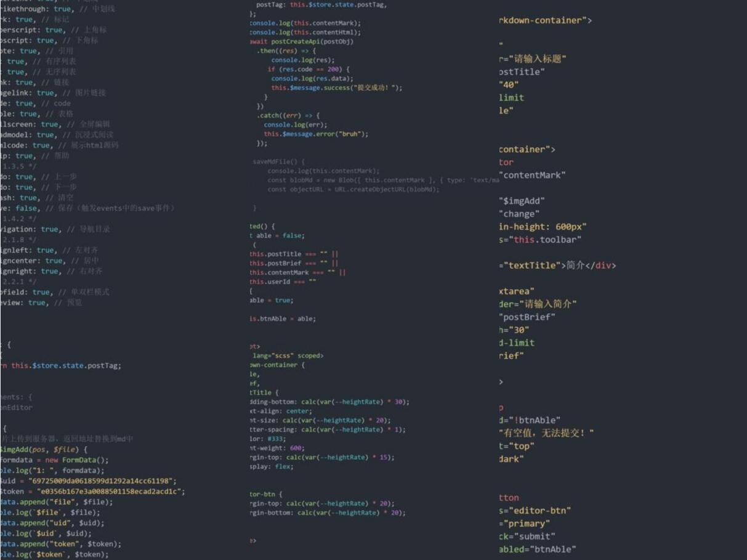Click the 'append("file", $file);' line
747x560 pixels.
pyautogui.click(x=67, y=501)
